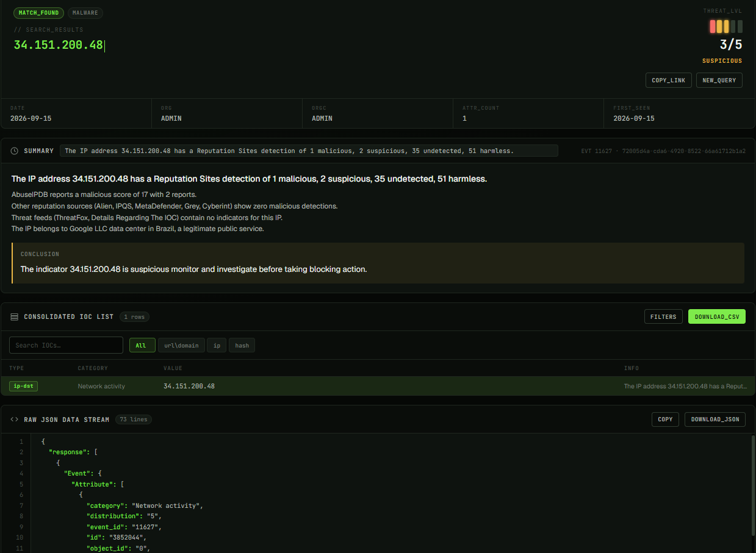Copy the search link with COPY_LINK
This screenshot has height=553, width=756.
668,80
